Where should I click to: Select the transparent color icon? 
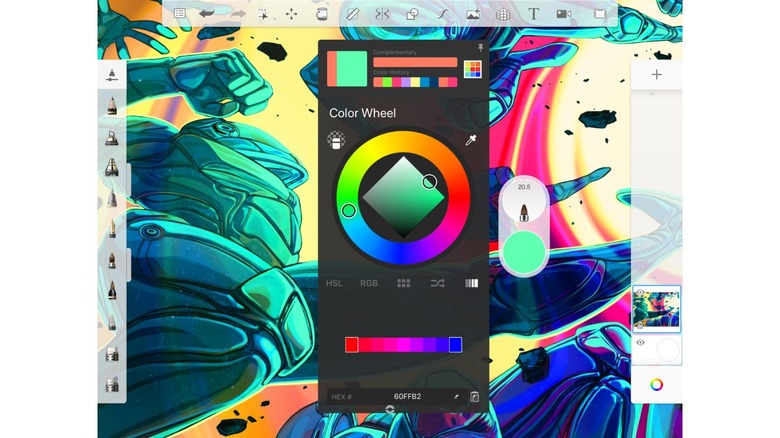336,141
